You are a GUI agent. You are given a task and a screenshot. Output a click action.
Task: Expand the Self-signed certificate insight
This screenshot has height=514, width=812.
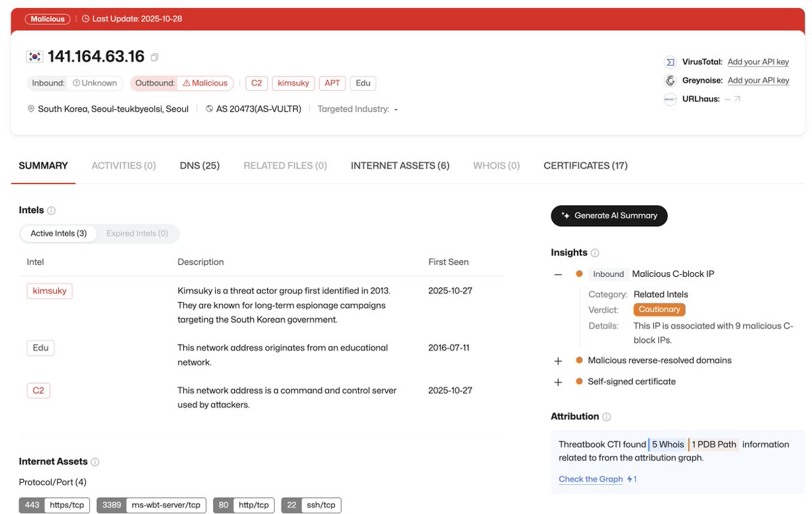(558, 382)
